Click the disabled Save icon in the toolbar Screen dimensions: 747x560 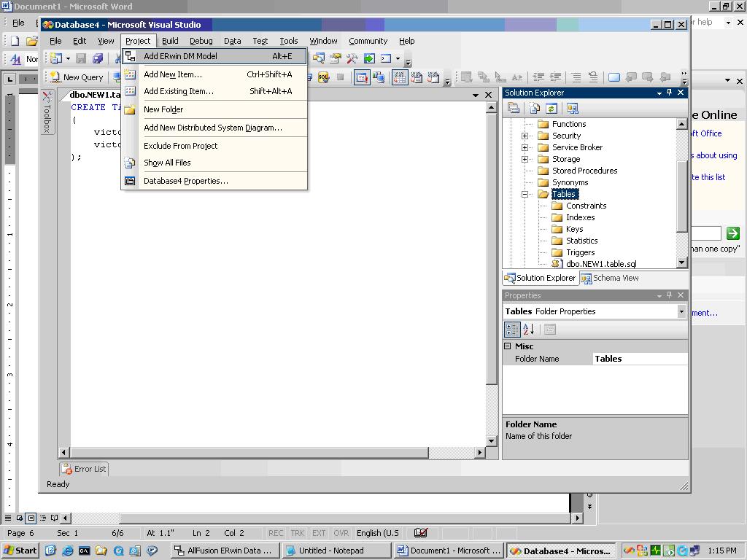pyautogui.click(x=81, y=58)
